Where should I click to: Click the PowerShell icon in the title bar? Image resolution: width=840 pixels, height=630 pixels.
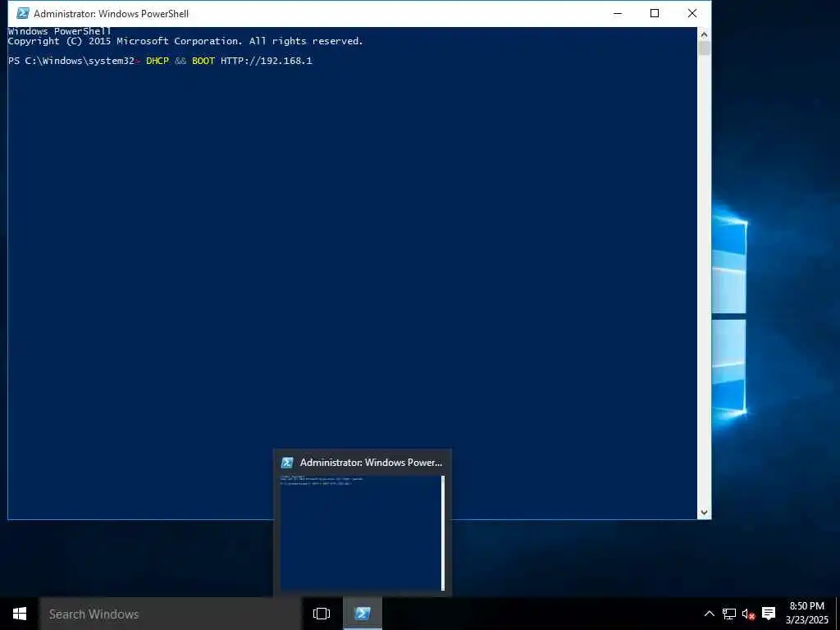pyautogui.click(x=22, y=13)
